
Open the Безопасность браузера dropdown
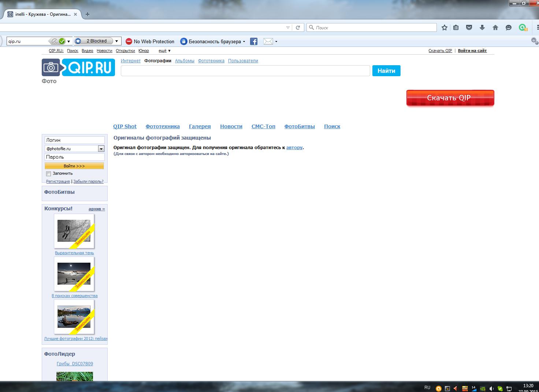217,41
